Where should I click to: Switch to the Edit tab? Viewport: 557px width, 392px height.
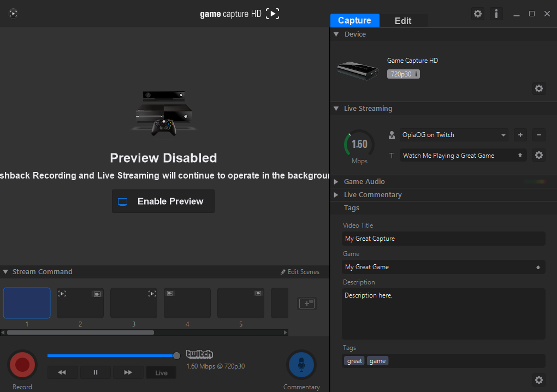(x=403, y=21)
